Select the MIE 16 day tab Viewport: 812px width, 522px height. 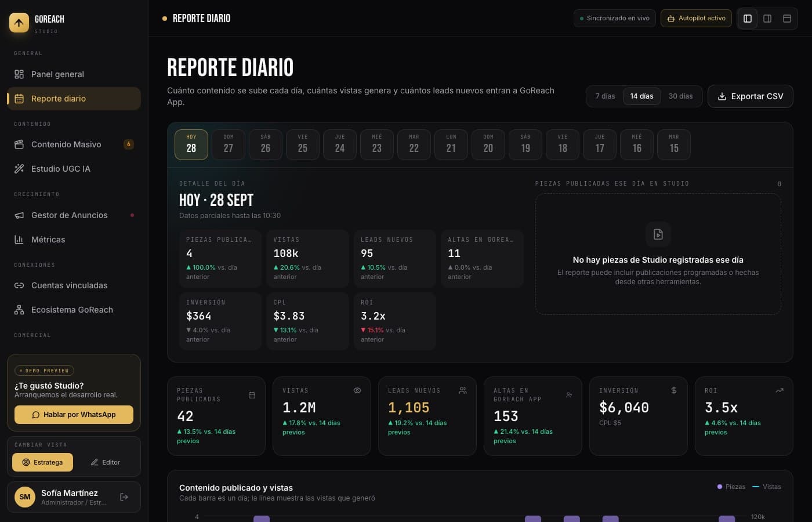637,144
